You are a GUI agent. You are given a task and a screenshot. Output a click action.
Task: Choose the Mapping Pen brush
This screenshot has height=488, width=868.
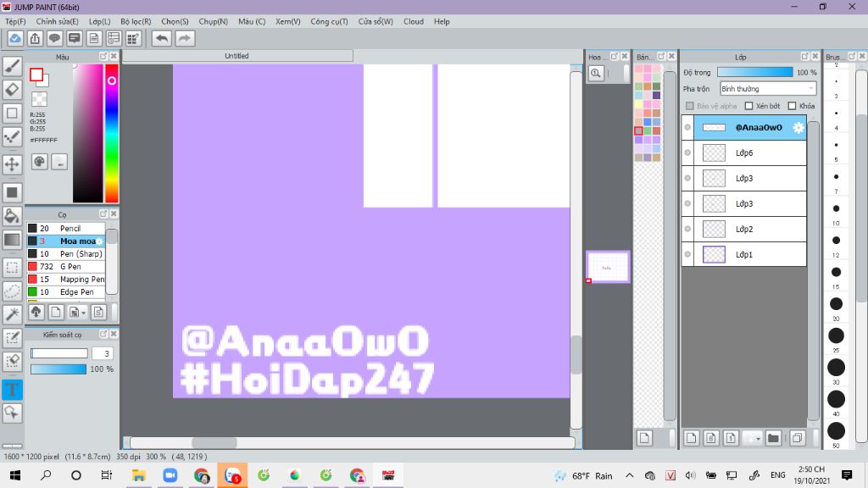tap(66, 279)
